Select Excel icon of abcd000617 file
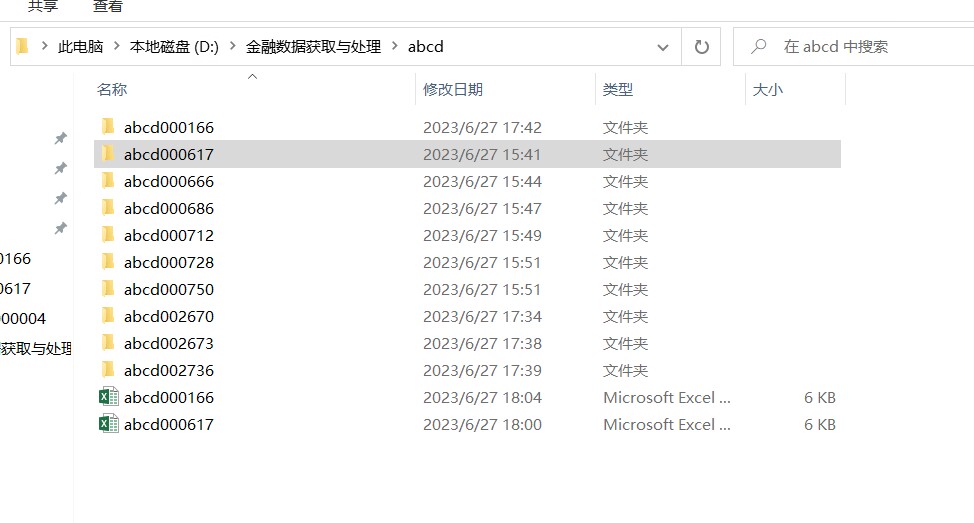The width and height of the screenshot is (974, 523). 109,424
